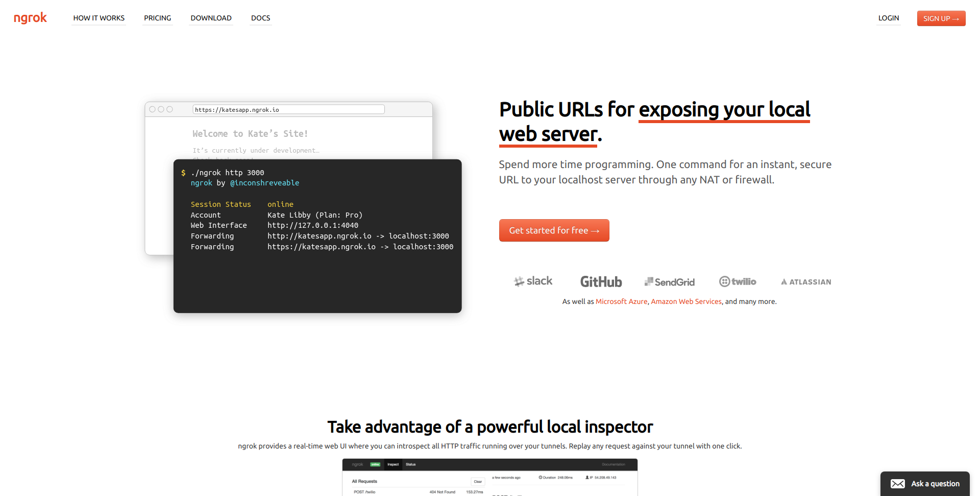
Task: Click the GitHub logo
Action: 601,282
